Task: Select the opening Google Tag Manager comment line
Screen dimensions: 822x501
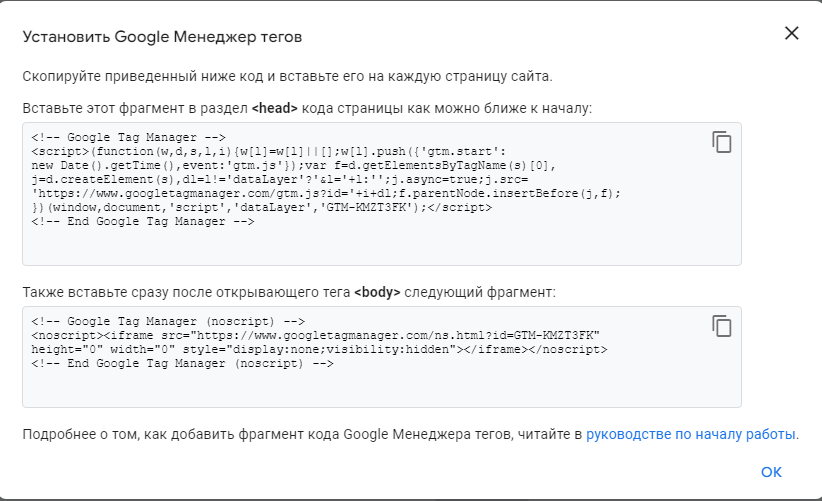Action: [x=128, y=137]
